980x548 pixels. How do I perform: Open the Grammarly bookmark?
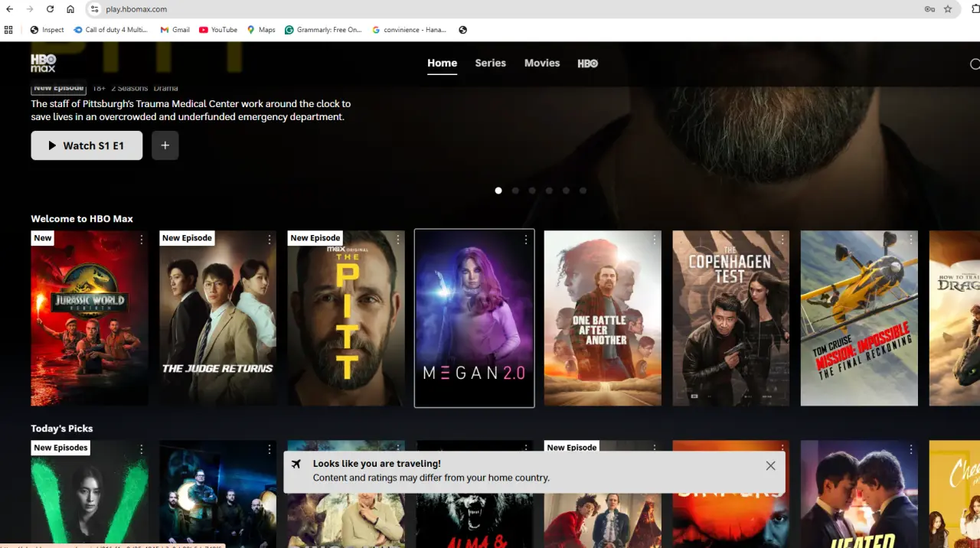[323, 30]
